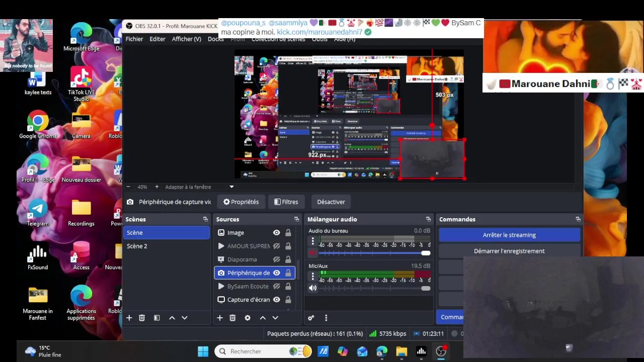This screenshot has width=644, height=362.
Task: Open FxSound desktop icon
Action: click(x=38, y=257)
